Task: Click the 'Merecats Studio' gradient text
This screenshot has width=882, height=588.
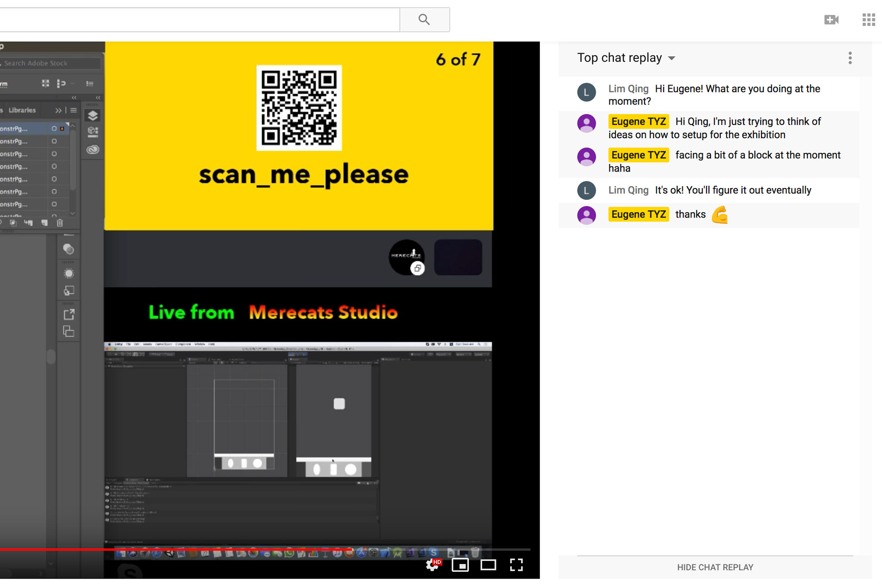Action: [323, 312]
